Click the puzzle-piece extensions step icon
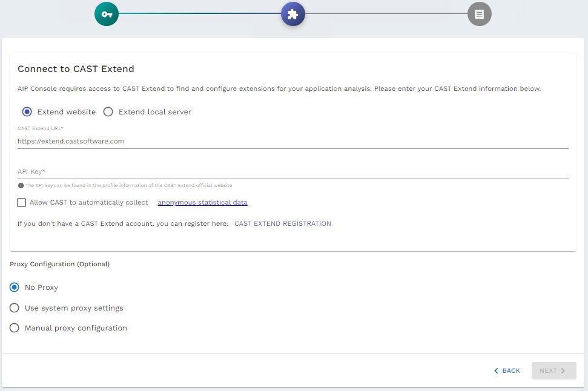 point(293,13)
